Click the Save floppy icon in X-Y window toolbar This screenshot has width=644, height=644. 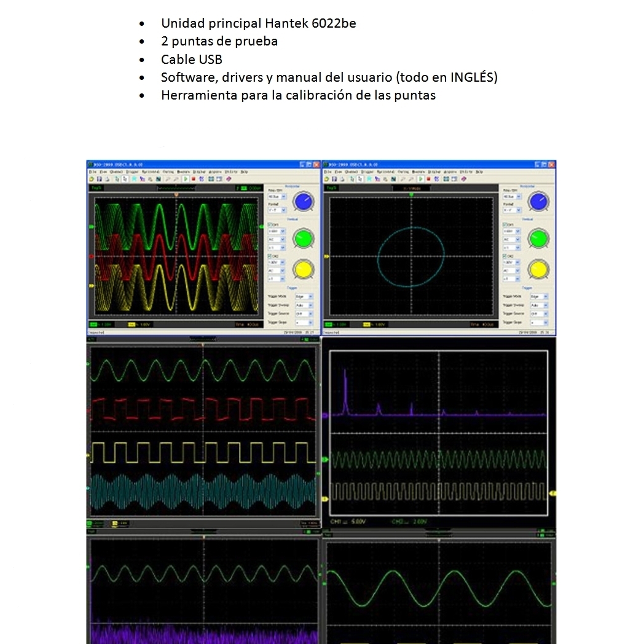[332, 178]
